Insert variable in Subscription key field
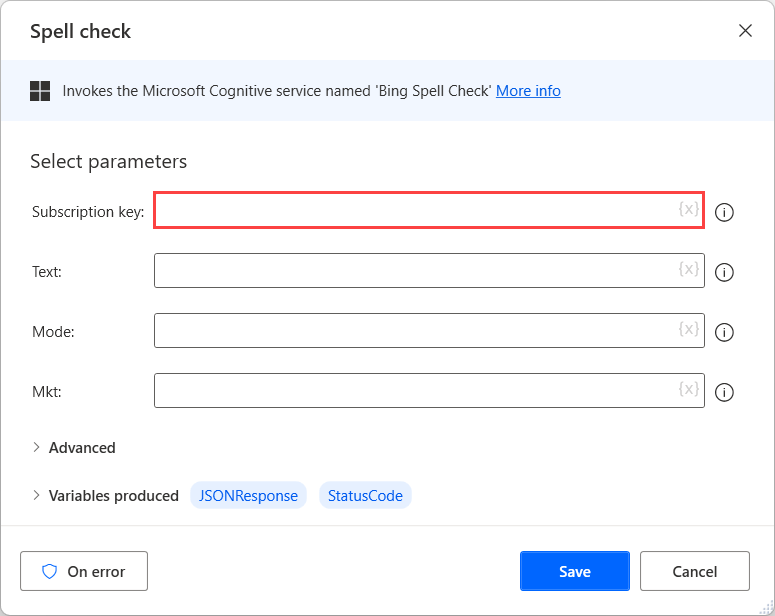The image size is (775, 616). [688, 209]
